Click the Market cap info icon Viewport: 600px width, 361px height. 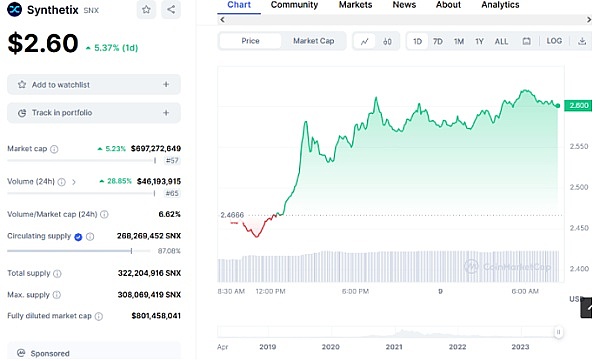[x=54, y=149]
